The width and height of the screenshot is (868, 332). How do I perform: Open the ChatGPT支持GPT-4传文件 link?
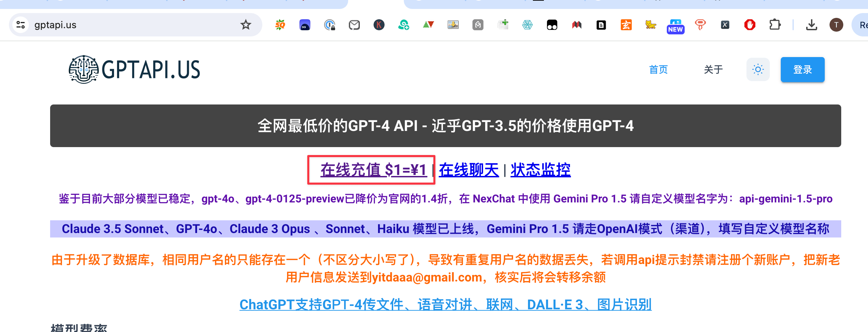(x=445, y=305)
